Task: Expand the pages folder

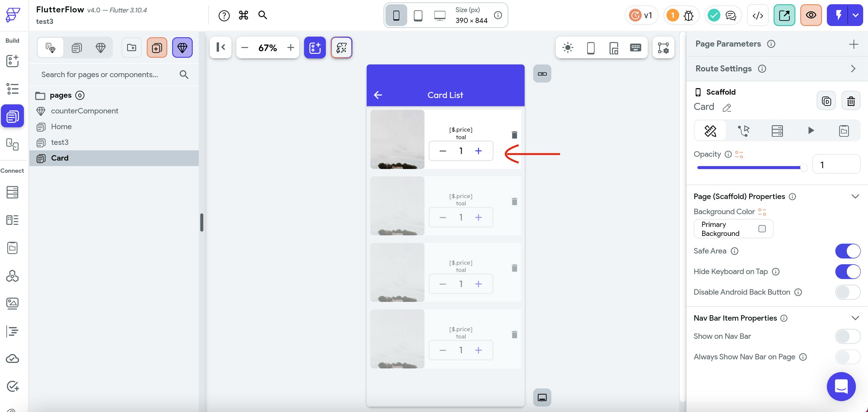Action: click(40, 96)
